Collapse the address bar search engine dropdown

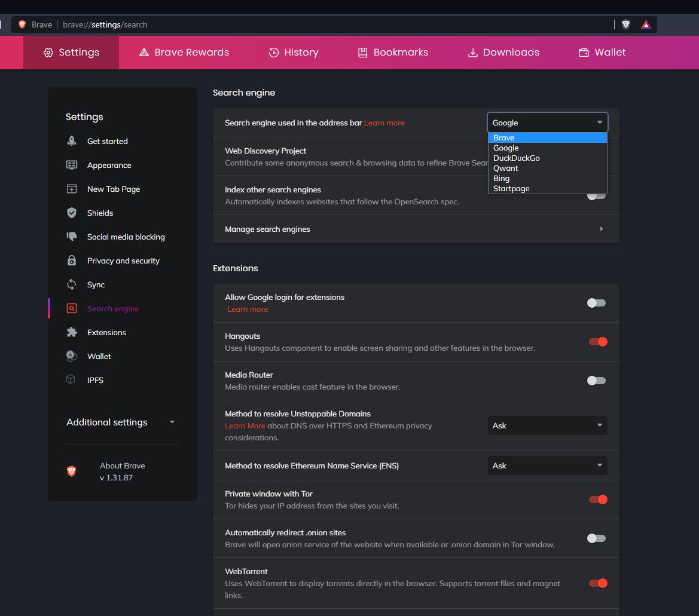coord(548,122)
